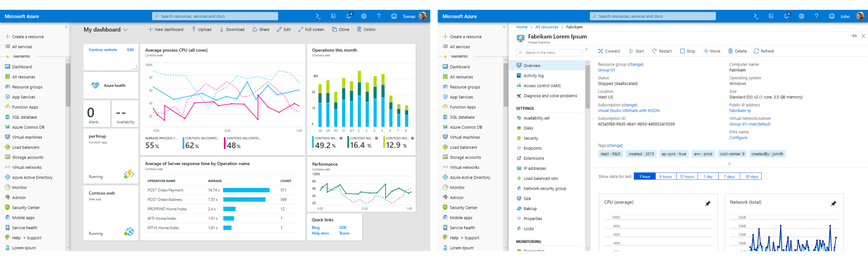This screenshot has width=868, height=261.
Task: Collapse the left sidebar in the dashboard window
Action: pos(66,27)
